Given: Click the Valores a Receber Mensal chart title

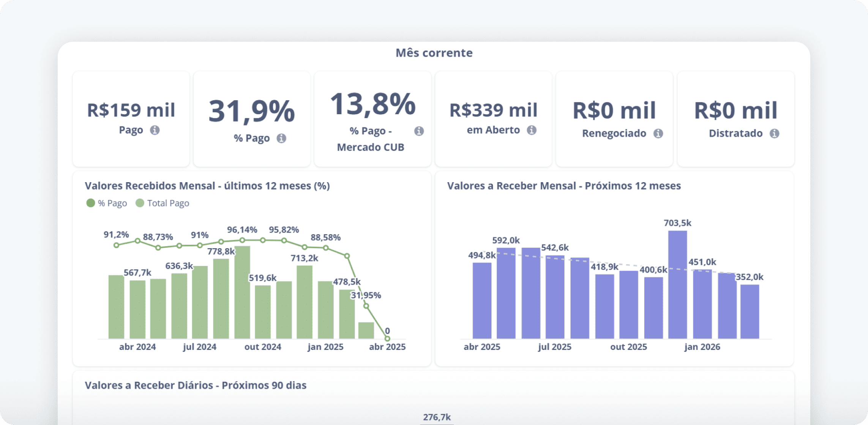Looking at the screenshot, I should [x=564, y=186].
